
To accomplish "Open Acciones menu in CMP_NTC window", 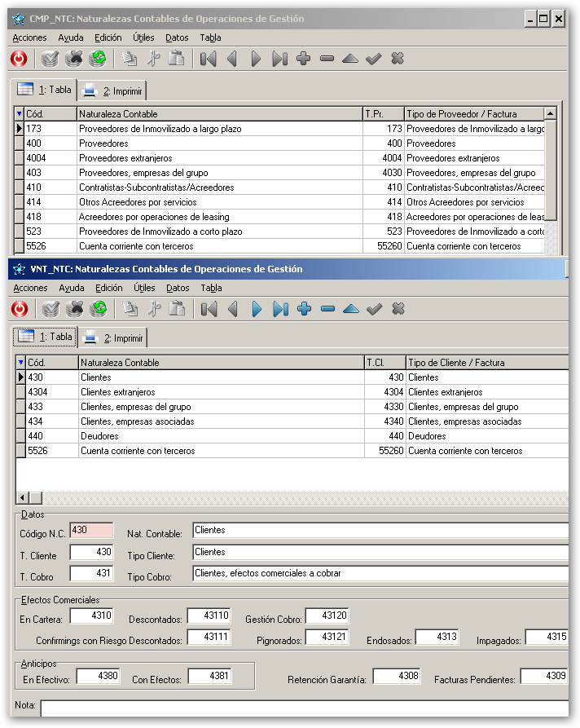I will [x=29, y=38].
